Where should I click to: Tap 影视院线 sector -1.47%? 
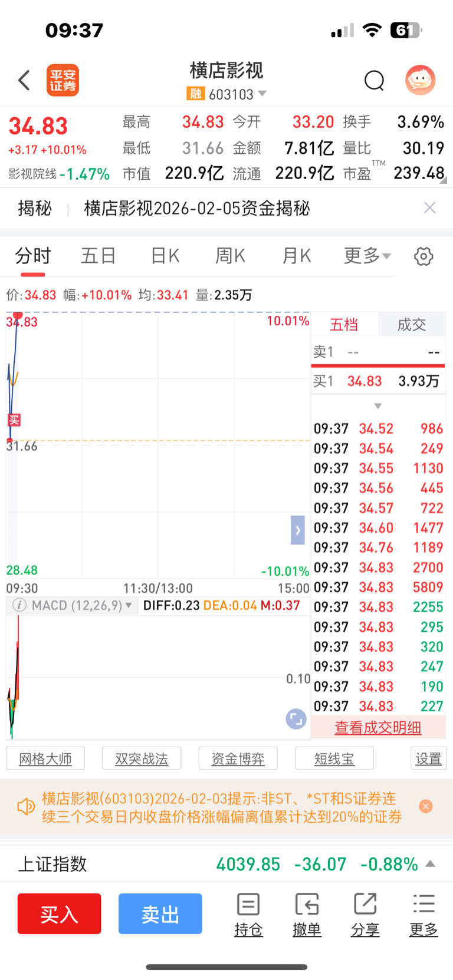click(59, 174)
